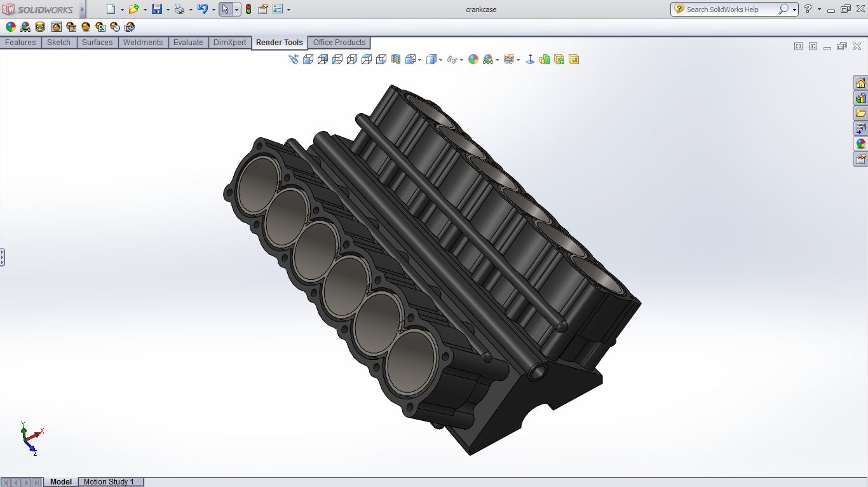Viewport: 868px width, 487px height.
Task: Click Apply Scene icon in view toolbar
Action: (488, 59)
